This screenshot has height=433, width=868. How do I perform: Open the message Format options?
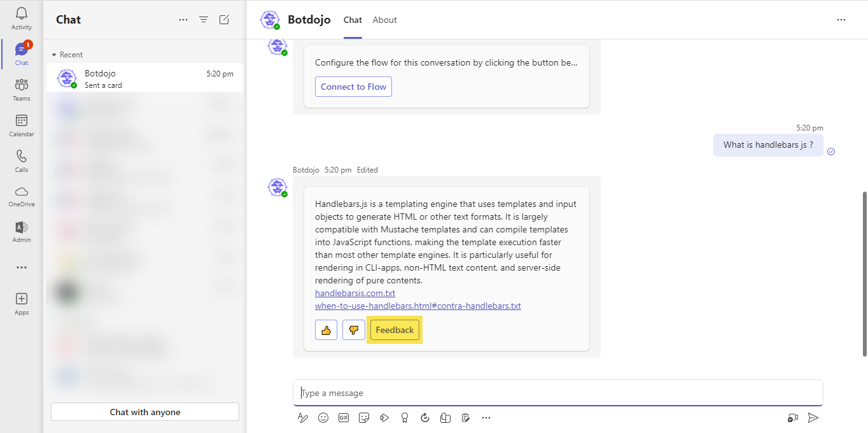[x=303, y=418]
